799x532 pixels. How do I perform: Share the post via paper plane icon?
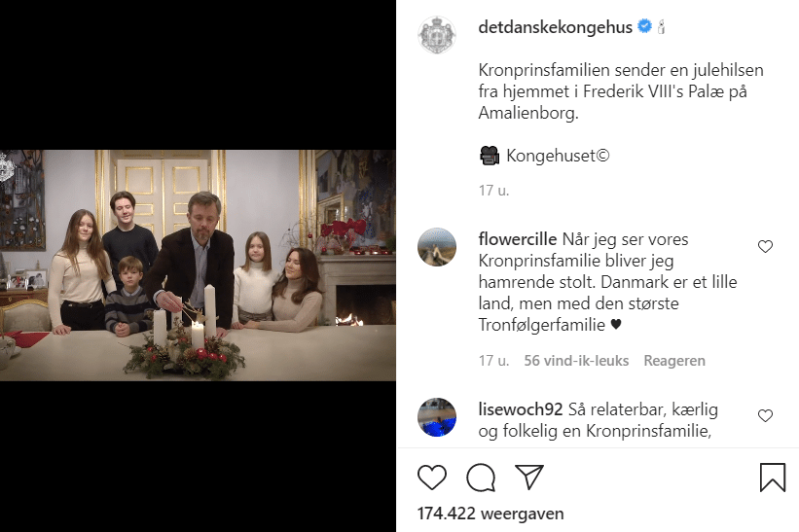pyautogui.click(x=528, y=478)
